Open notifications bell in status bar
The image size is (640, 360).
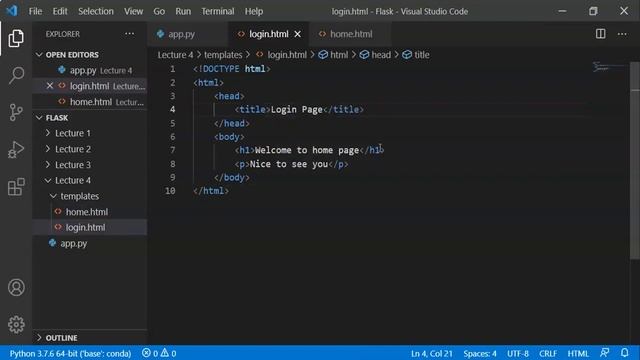[624, 353]
